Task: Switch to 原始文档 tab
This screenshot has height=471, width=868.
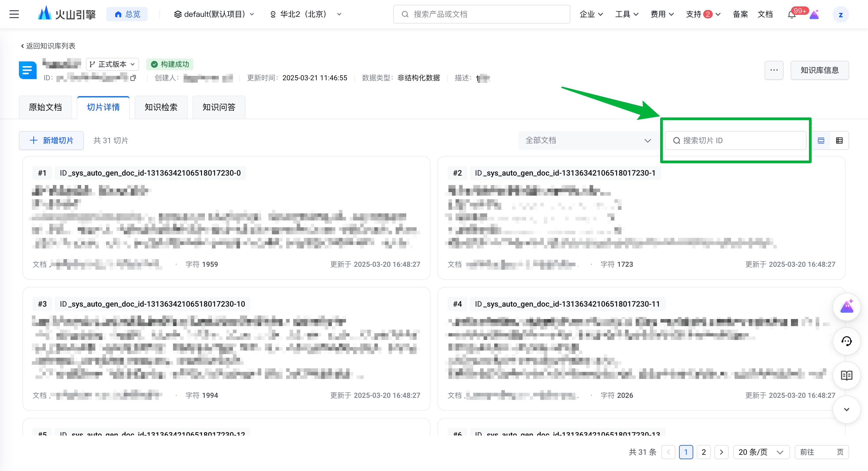Action: [45, 107]
